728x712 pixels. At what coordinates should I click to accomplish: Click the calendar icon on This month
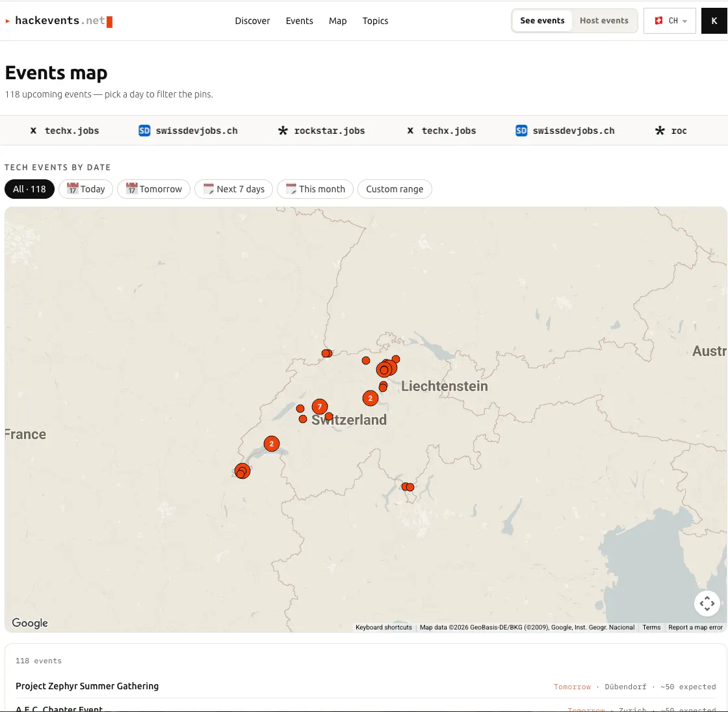click(291, 188)
